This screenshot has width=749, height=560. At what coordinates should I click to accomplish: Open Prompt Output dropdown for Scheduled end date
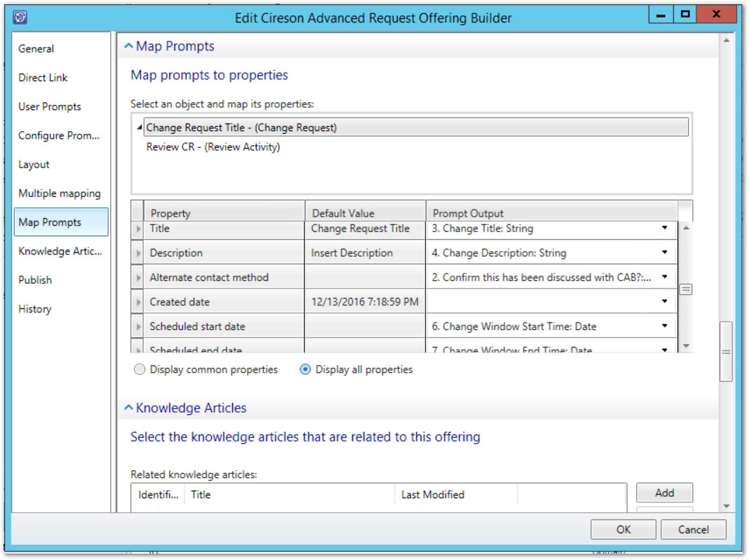click(x=664, y=350)
